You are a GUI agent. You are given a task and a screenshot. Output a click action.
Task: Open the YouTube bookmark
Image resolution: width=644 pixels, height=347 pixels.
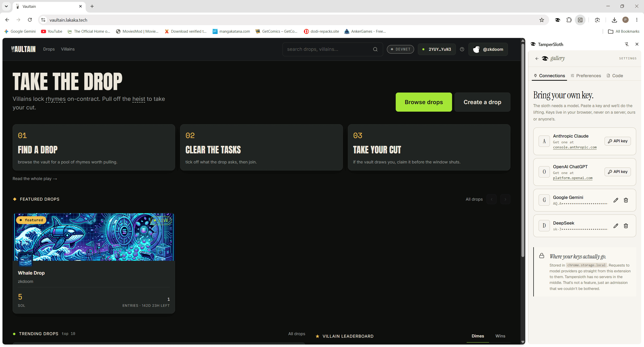pos(52,31)
